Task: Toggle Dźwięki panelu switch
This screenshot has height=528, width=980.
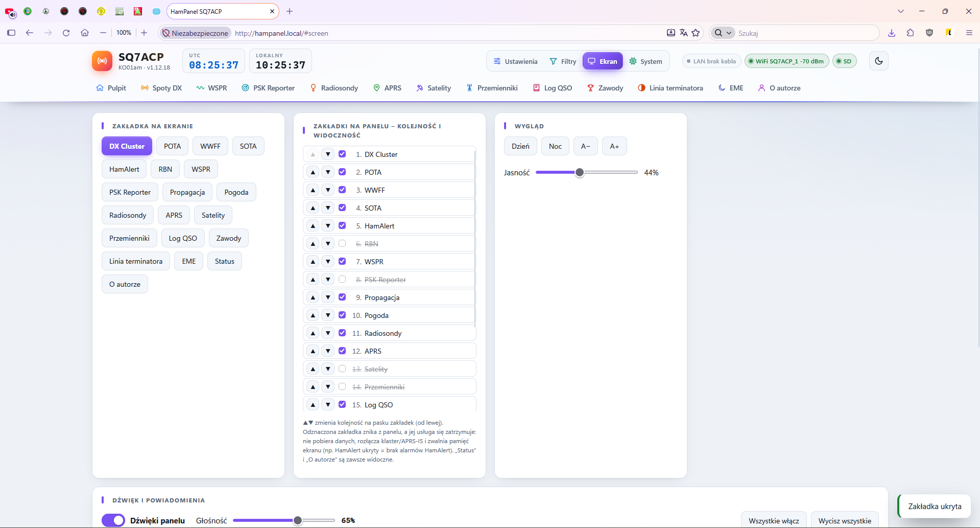Action: (113, 520)
